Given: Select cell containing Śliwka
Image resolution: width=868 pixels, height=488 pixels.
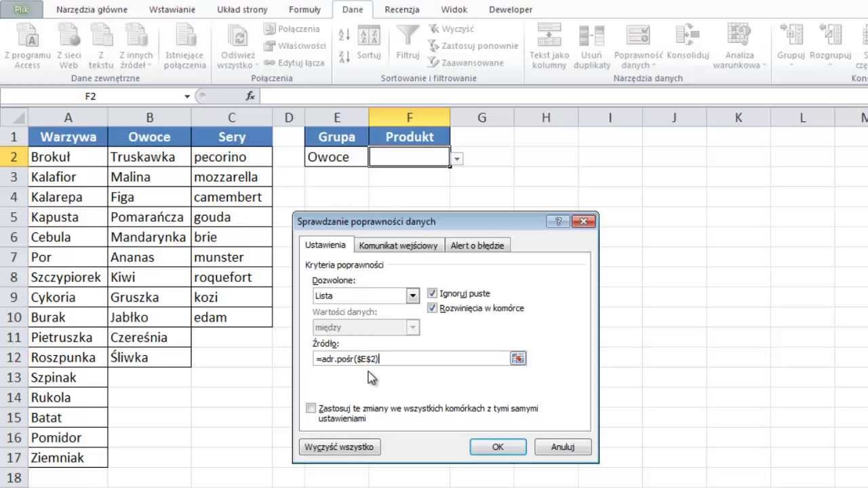Looking at the screenshot, I should pos(149,357).
